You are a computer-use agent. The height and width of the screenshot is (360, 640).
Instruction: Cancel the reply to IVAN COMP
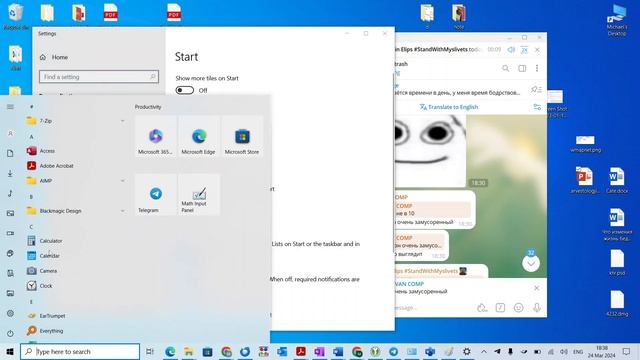coord(537,288)
